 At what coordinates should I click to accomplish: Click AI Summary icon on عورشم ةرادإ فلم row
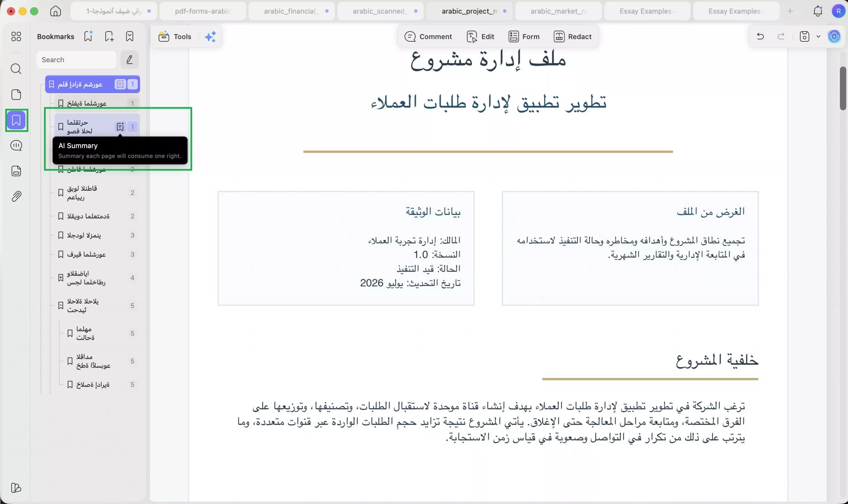[120, 84]
